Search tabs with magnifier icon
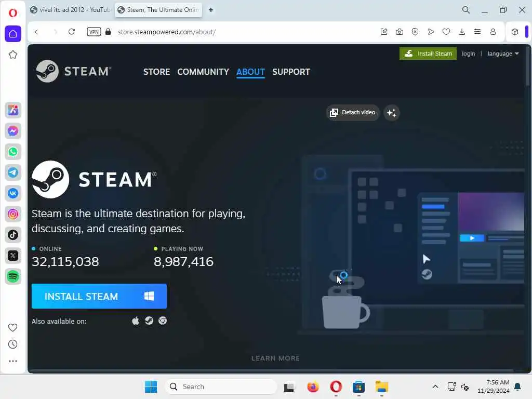This screenshot has width=532, height=399. (466, 10)
